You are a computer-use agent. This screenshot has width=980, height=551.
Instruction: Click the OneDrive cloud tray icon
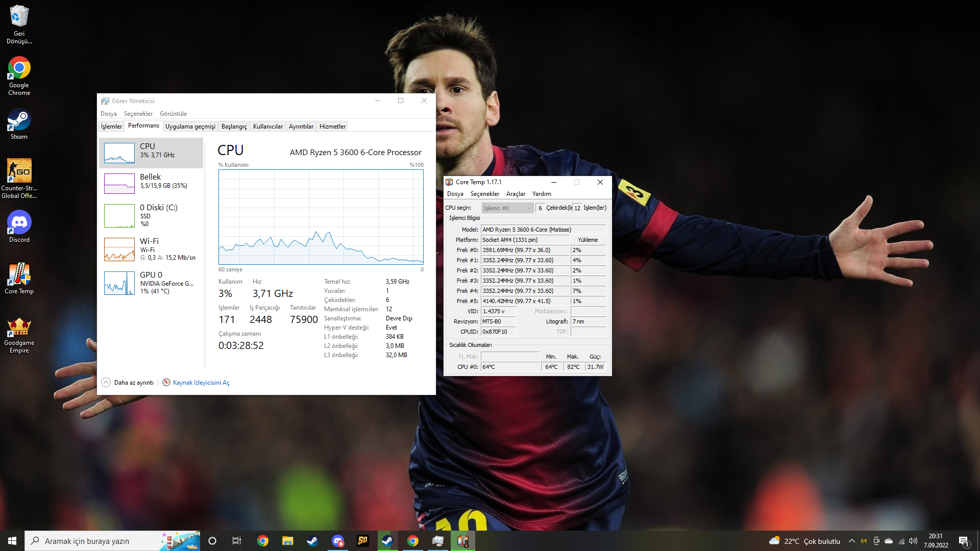tap(889, 541)
